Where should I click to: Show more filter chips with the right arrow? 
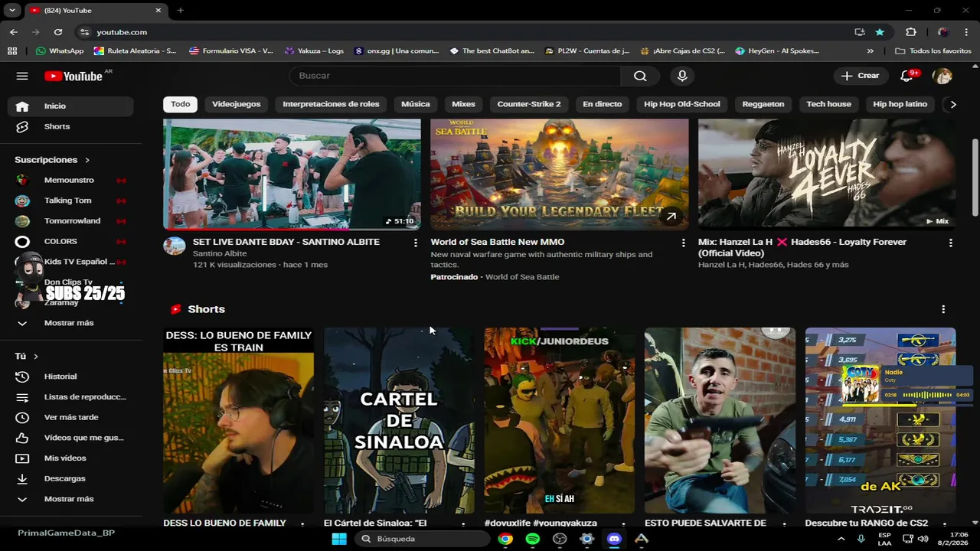click(952, 104)
